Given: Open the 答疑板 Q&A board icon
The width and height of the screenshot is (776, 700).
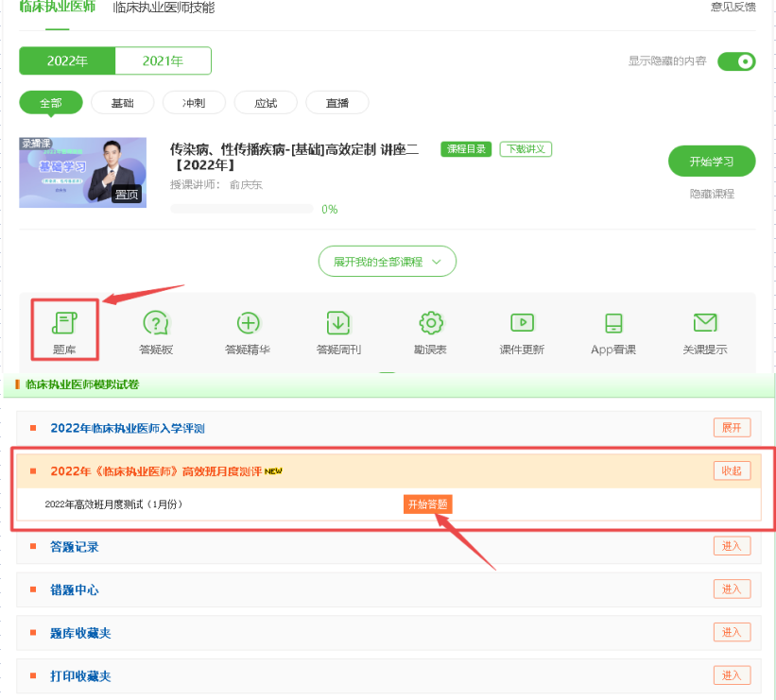Looking at the screenshot, I should pos(156,323).
